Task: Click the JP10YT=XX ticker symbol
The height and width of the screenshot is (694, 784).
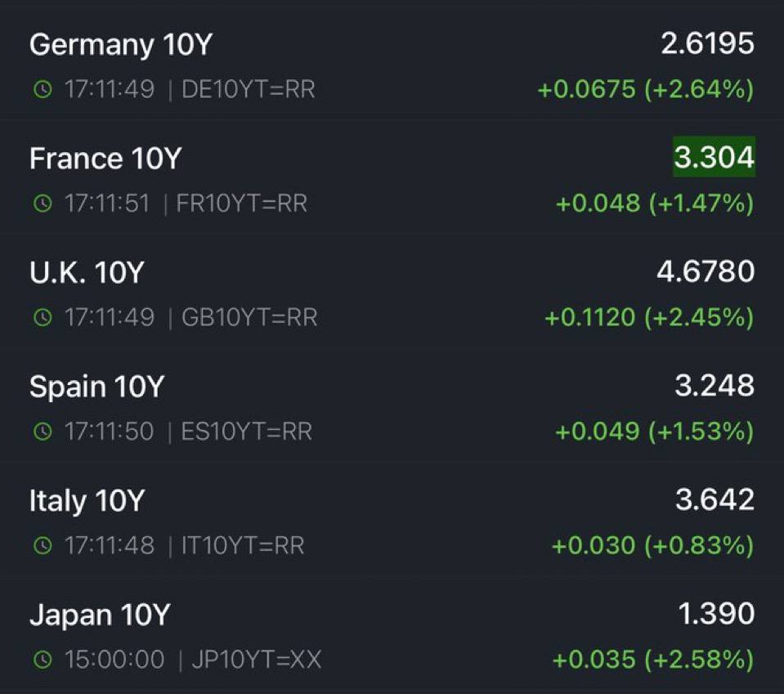Action: (256, 660)
